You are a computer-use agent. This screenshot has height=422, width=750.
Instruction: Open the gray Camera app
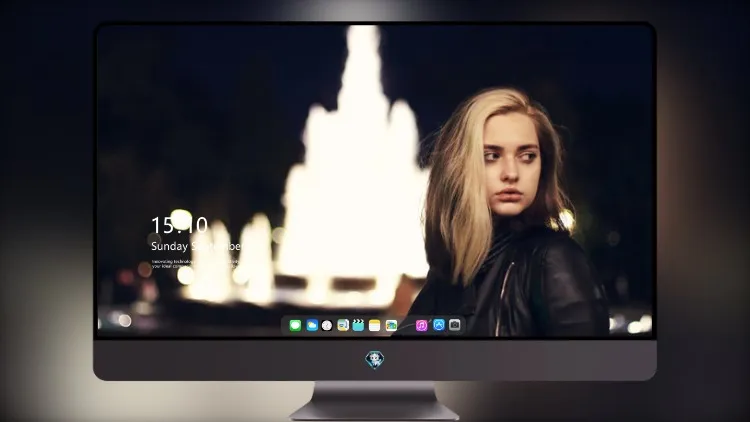pos(455,325)
